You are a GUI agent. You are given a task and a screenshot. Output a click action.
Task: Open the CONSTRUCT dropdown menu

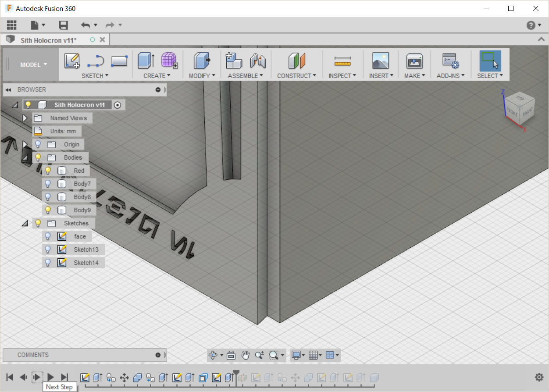297,75
